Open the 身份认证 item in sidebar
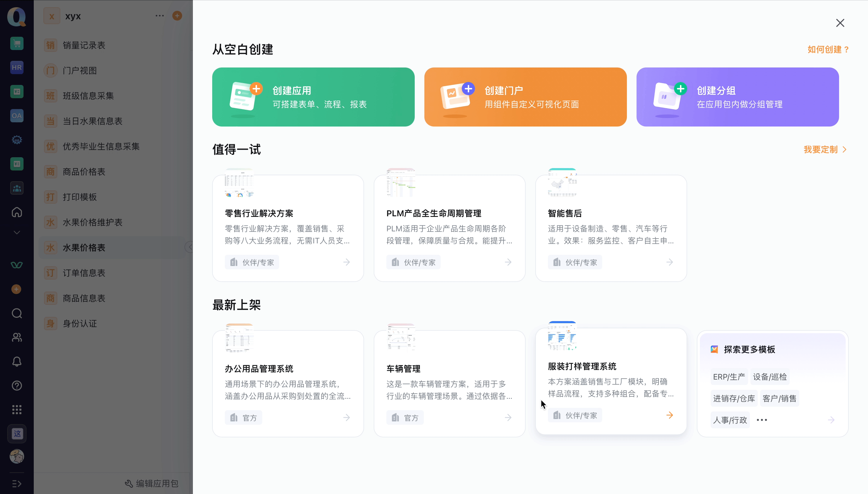Image resolution: width=868 pixels, height=494 pixels. coord(112,324)
